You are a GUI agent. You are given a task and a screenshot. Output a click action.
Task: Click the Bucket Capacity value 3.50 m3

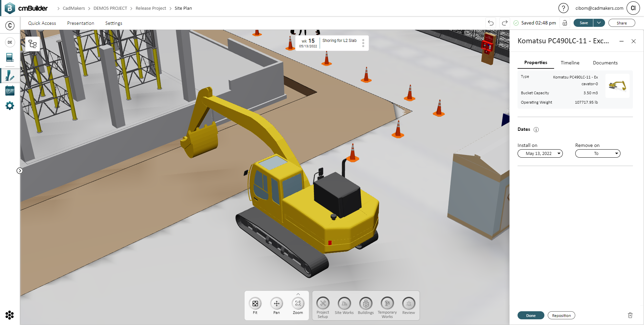[590, 93]
